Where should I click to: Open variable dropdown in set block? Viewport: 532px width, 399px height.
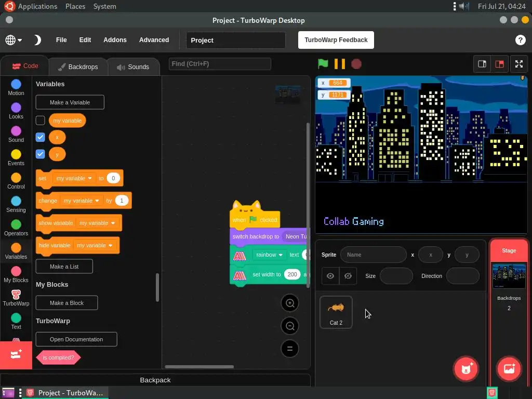pyautogui.click(x=74, y=178)
